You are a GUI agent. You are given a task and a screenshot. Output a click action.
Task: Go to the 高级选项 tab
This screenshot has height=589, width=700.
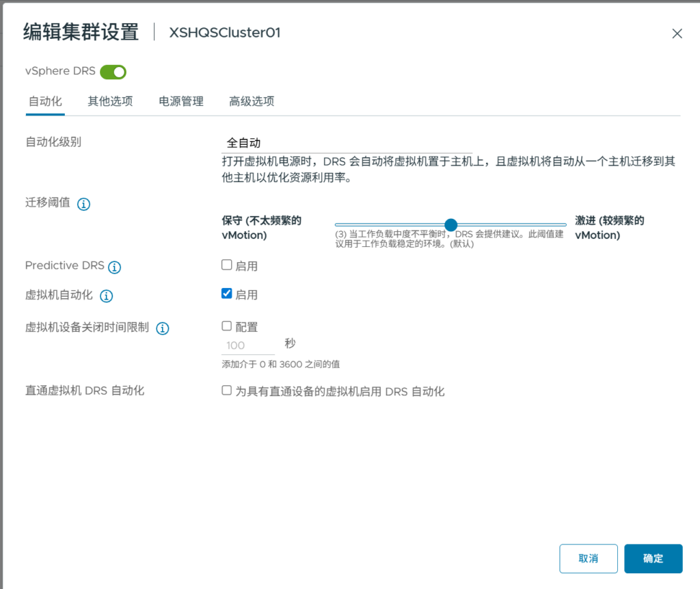(x=252, y=101)
